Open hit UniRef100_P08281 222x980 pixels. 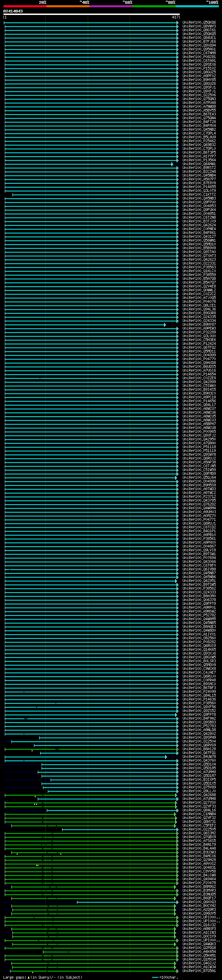(199, 57)
